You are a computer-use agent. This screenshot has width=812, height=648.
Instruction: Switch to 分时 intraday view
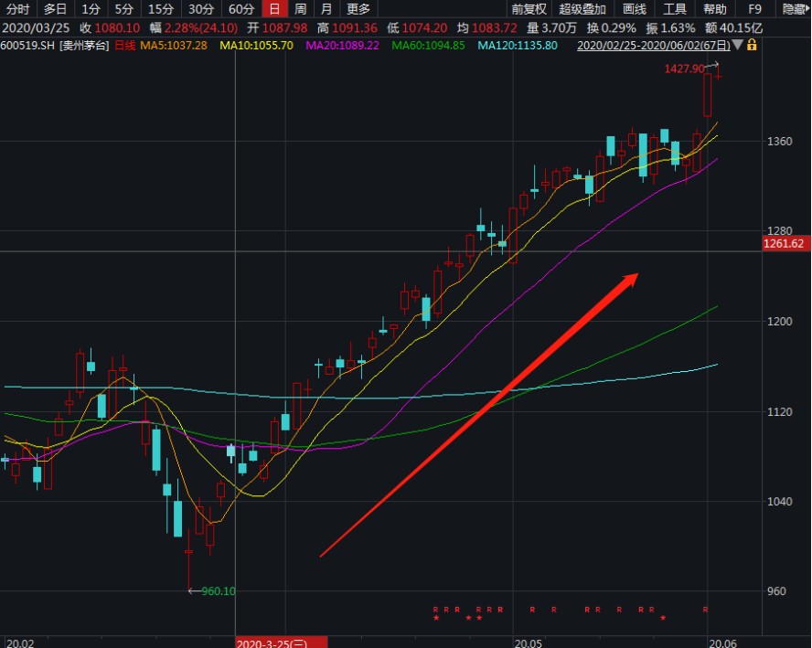coord(18,9)
